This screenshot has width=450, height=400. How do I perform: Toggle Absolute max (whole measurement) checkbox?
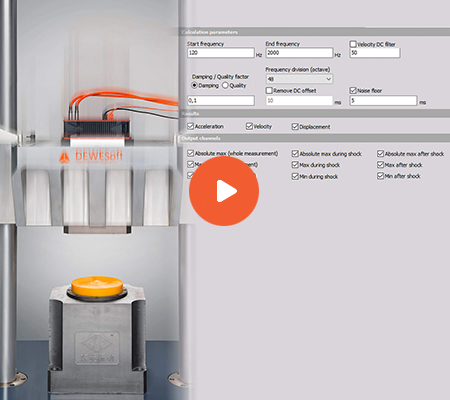(190, 153)
